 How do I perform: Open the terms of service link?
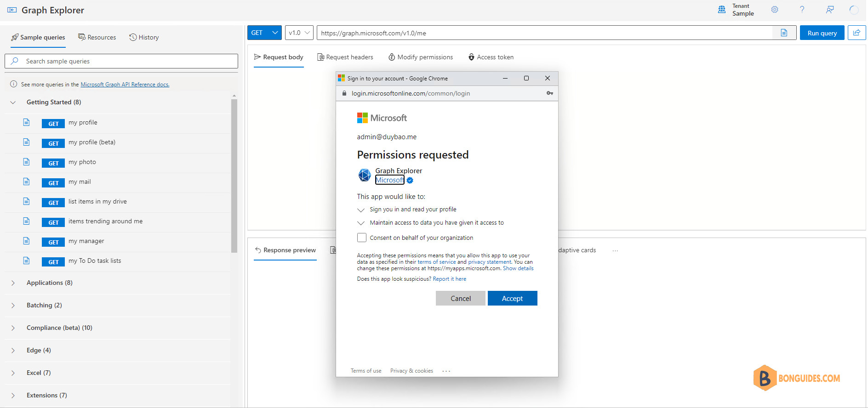[436, 262]
